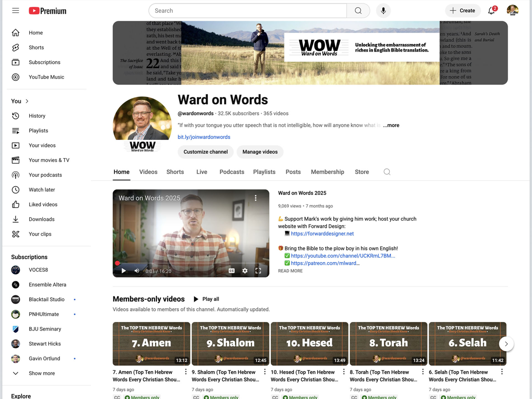Open options menu for 7. Amen video
Viewport: 532px width, 399px height.
tap(186, 372)
